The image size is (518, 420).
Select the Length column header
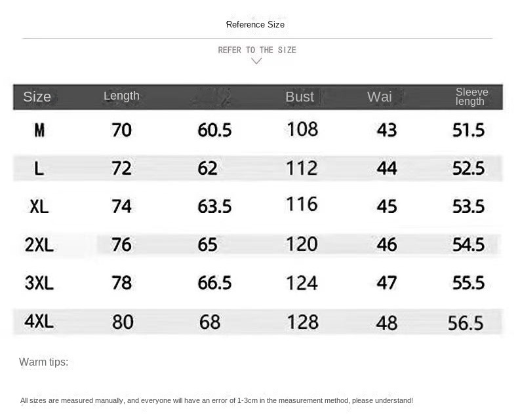(121, 96)
